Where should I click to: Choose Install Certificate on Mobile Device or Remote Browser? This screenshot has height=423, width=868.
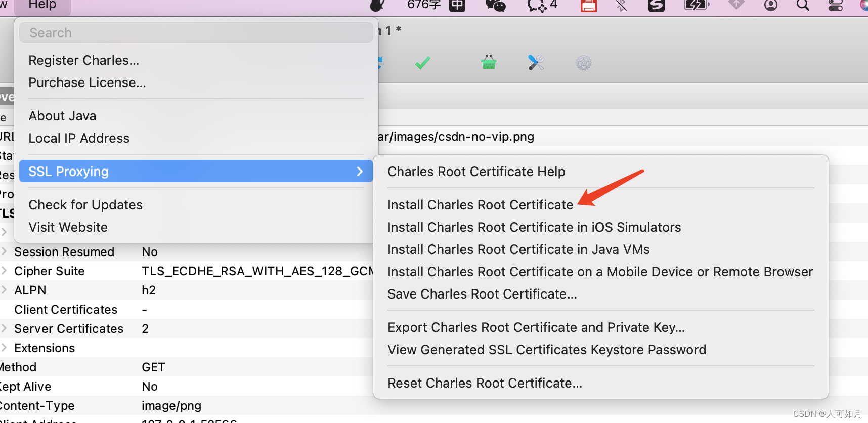coord(600,272)
